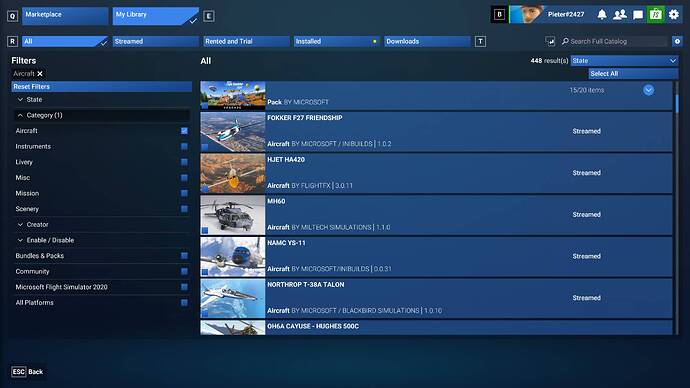Switch to the My Library tab
690x388 pixels.
pyautogui.click(x=155, y=16)
